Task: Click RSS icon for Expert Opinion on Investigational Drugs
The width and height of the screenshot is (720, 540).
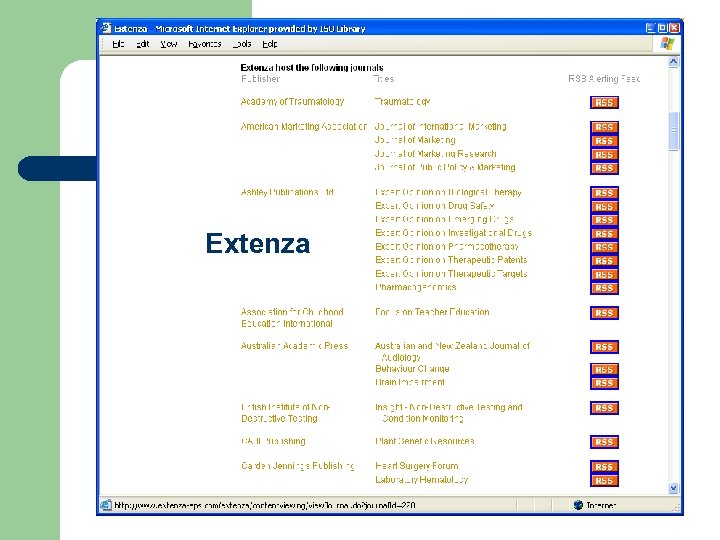Action: pos(604,234)
